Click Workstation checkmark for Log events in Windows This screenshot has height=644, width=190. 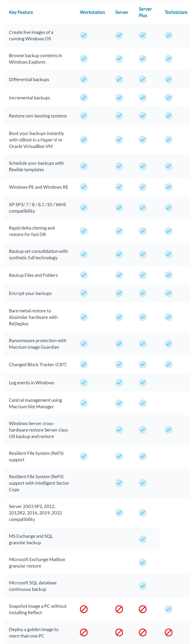tap(84, 383)
